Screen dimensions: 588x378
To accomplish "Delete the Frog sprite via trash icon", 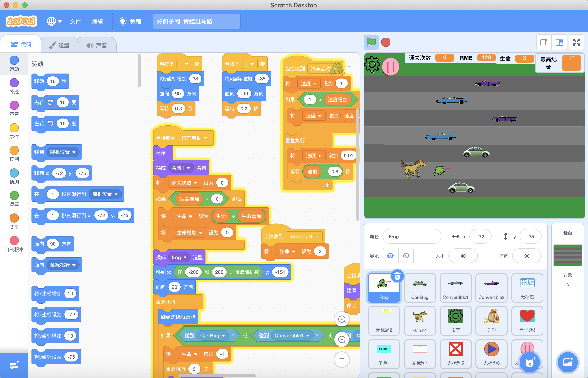I will coord(397,276).
